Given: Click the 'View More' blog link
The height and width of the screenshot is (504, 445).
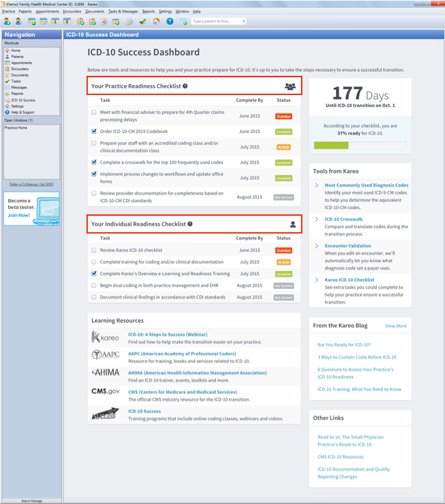Looking at the screenshot, I should 395,326.
